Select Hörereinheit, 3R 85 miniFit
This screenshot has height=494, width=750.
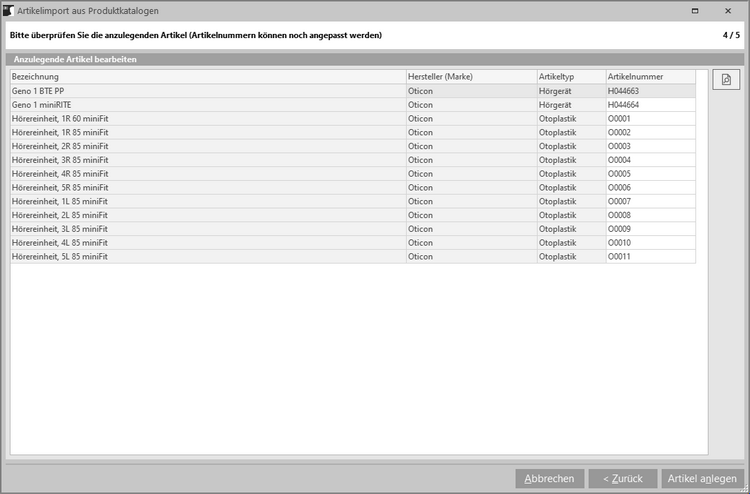353,160
